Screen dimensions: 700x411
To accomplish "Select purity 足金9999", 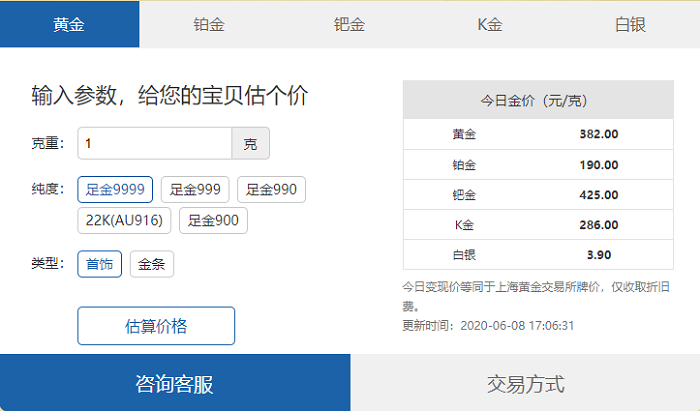I will click(x=115, y=189).
